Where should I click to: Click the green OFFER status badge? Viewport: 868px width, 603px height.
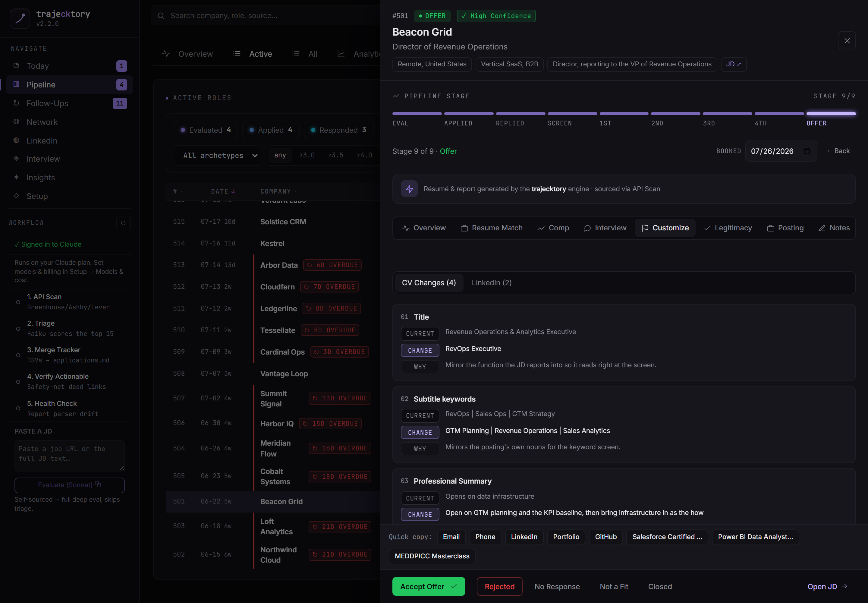432,16
